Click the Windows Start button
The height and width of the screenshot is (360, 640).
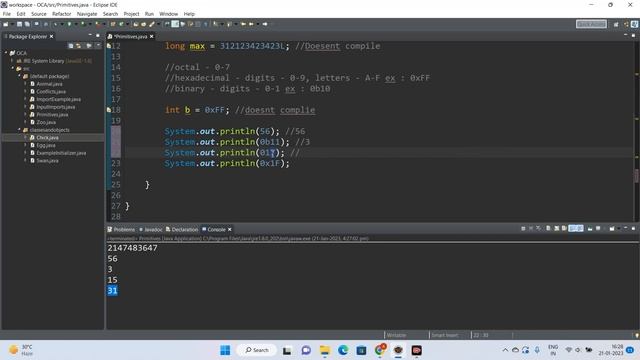tap(225, 350)
